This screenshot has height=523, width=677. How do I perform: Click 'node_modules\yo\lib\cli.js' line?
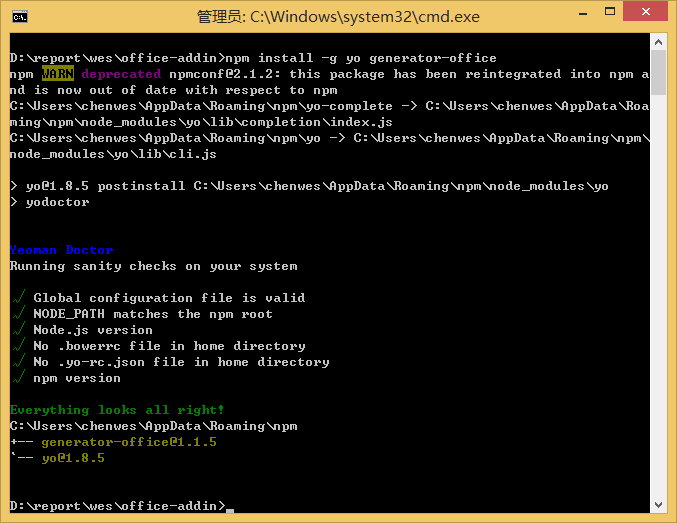point(113,154)
